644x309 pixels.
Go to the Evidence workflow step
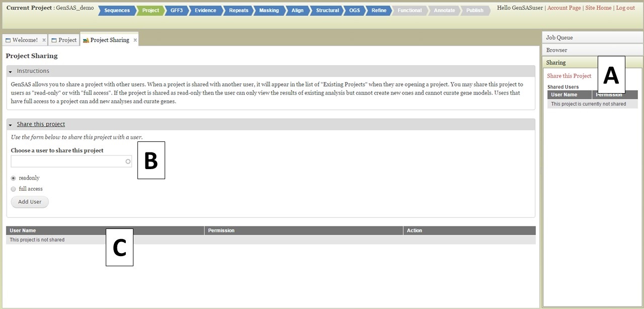tap(205, 11)
